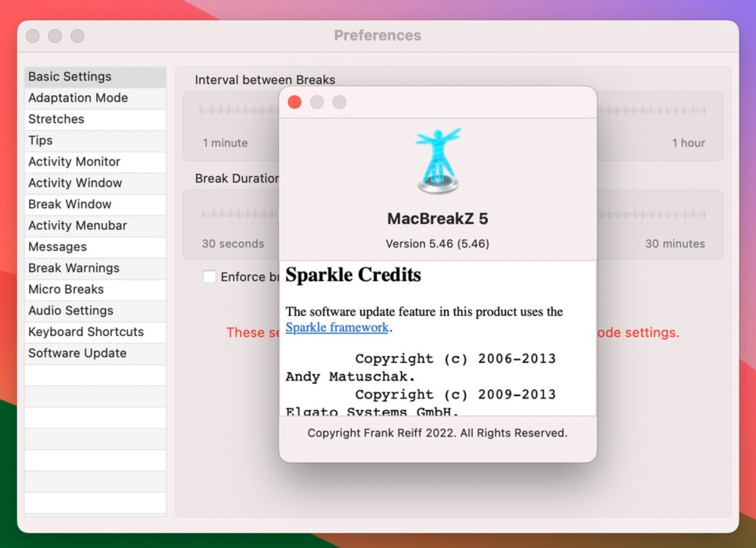Click the 30 minutes slider label
Image resolution: width=756 pixels, height=548 pixels.
coord(675,244)
